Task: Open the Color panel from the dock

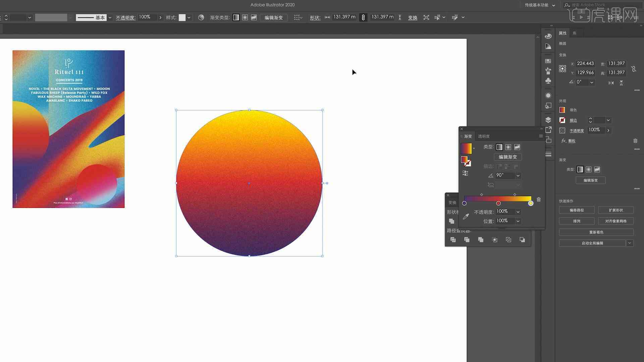Action: (548, 36)
